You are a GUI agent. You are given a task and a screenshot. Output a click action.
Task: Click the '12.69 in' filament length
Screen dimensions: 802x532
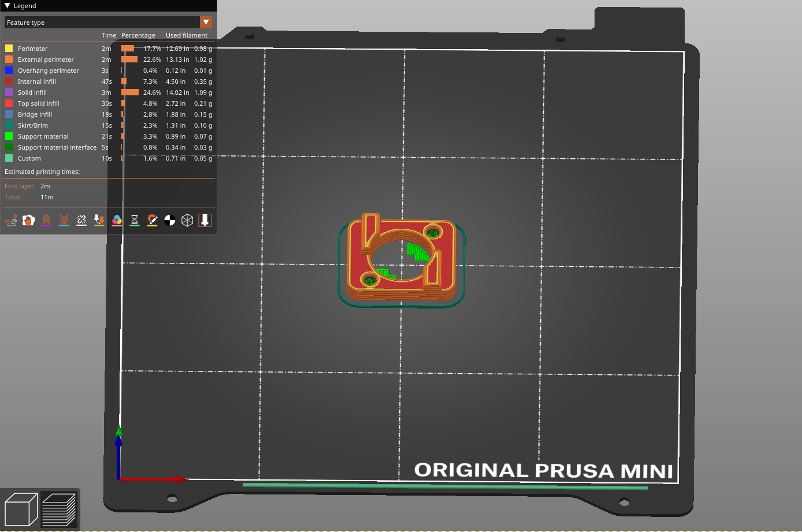click(177, 49)
